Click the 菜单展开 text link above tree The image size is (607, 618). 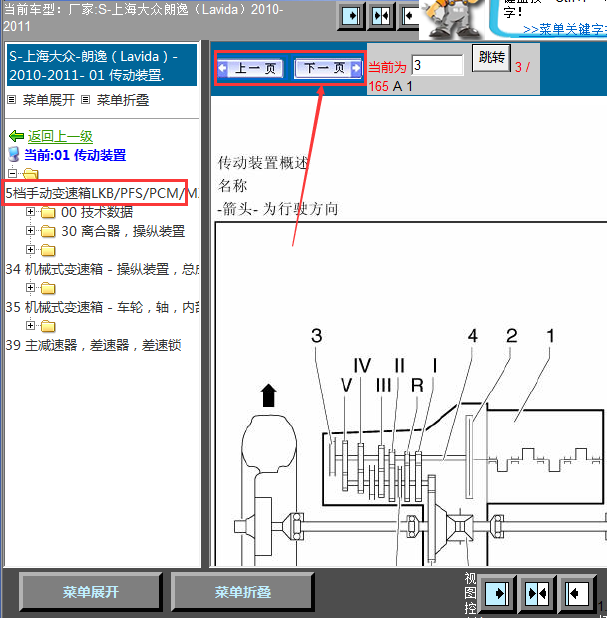(49, 100)
